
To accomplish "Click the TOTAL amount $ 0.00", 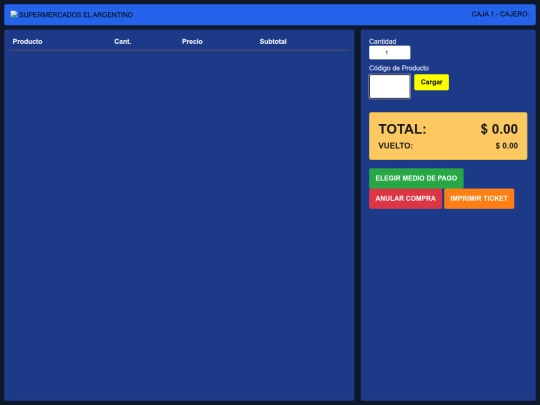I will pyautogui.click(x=499, y=129).
